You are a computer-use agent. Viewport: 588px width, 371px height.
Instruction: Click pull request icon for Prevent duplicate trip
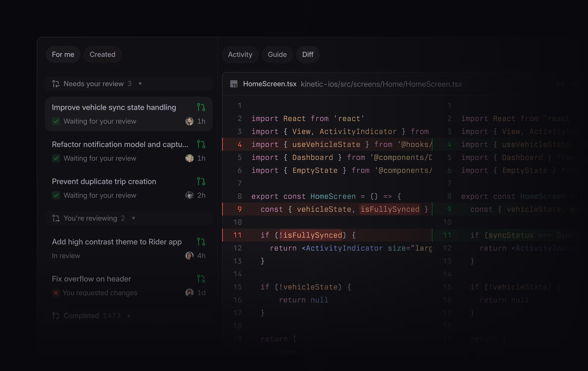(201, 181)
